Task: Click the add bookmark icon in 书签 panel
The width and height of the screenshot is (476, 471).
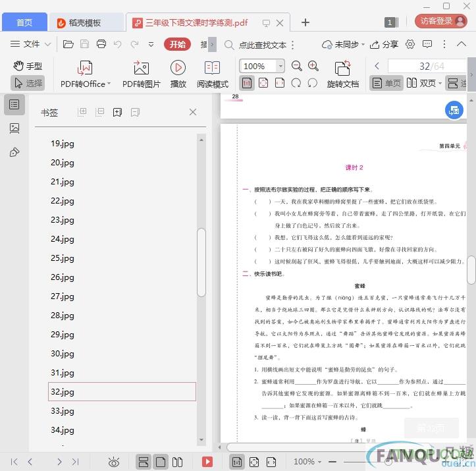Action: [x=117, y=112]
